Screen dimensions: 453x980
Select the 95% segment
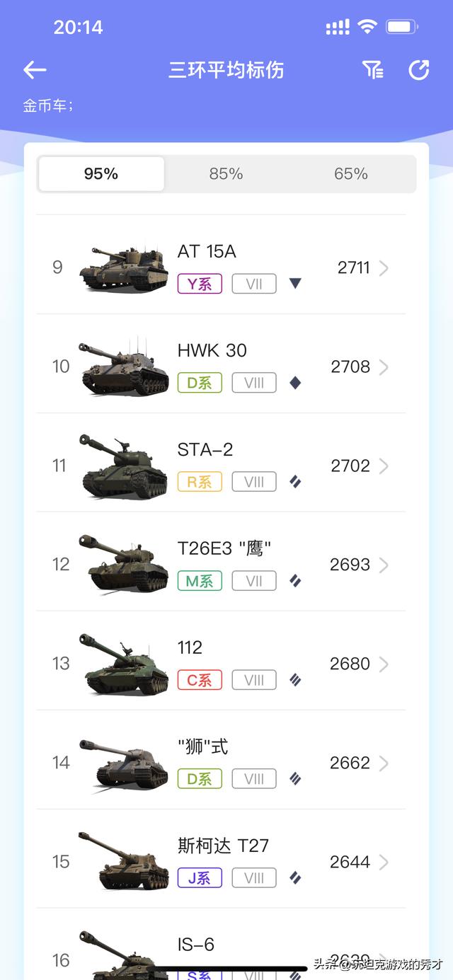(101, 174)
